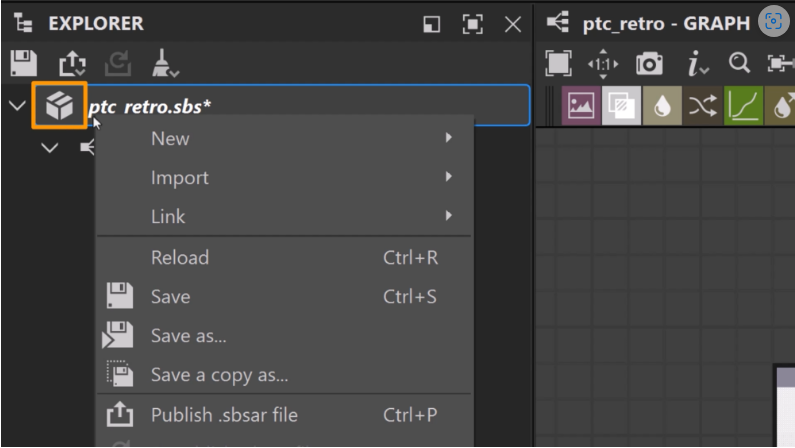Click the broom clean icon in Explorer
This screenshot has width=795, height=448.
pos(165,63)
